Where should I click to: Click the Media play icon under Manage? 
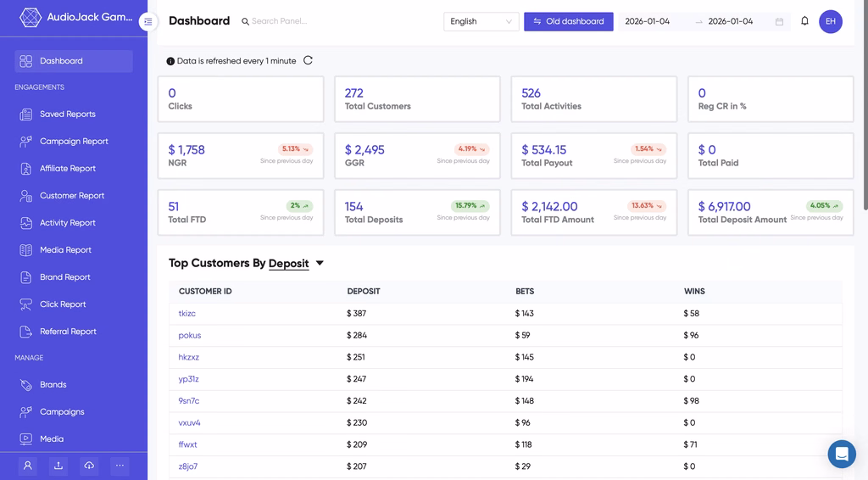click(26, 438)
